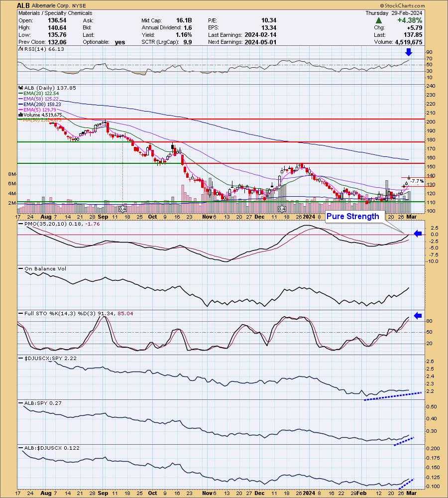
Task: Click the Chg value +5.79
Action: (415, 27)
